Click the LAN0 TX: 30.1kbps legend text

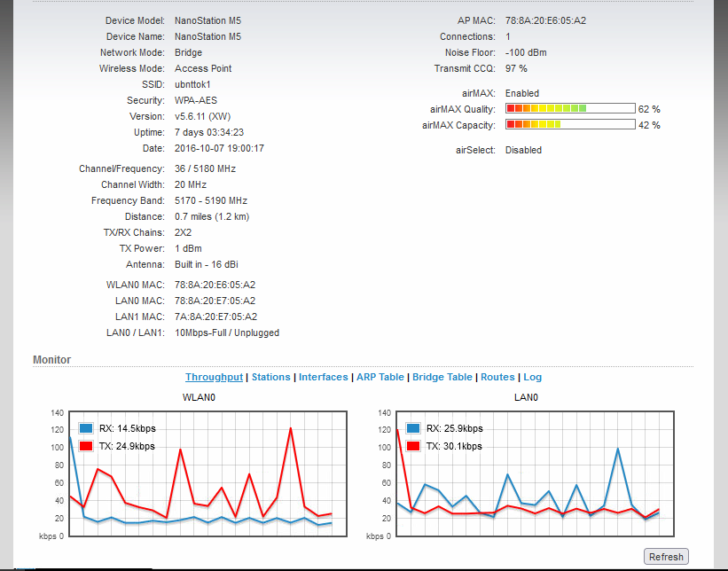tap(454, 447)
